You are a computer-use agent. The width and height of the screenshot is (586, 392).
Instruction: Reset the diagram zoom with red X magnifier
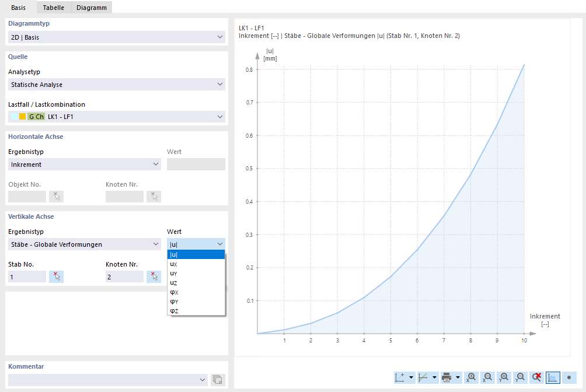coord(536,377)
